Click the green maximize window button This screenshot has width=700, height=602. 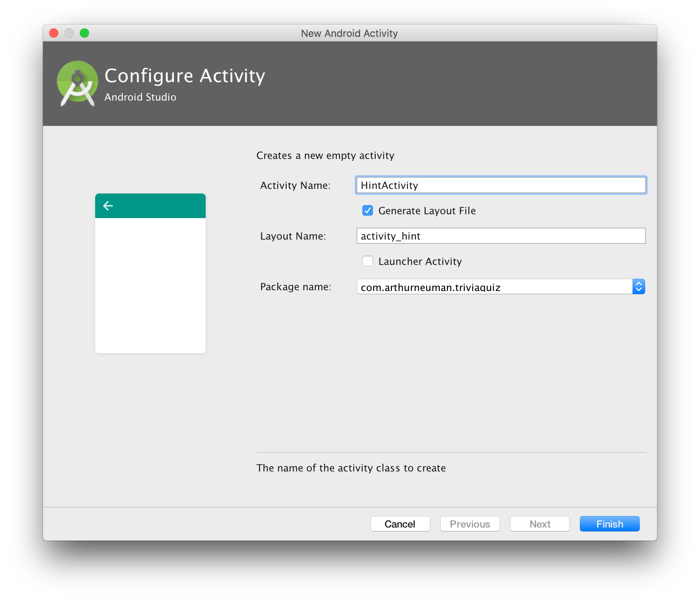click(x=84, y=33)
